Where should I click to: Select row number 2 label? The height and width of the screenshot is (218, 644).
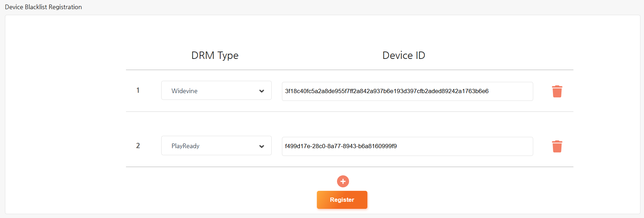(138, 146)
